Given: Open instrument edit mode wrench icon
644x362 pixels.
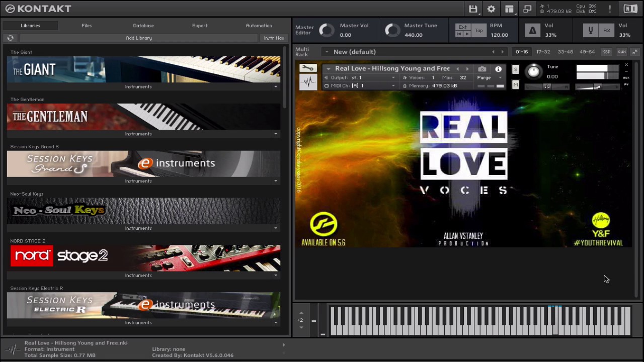Looking at the screenshot, I should tap(307, 68).
